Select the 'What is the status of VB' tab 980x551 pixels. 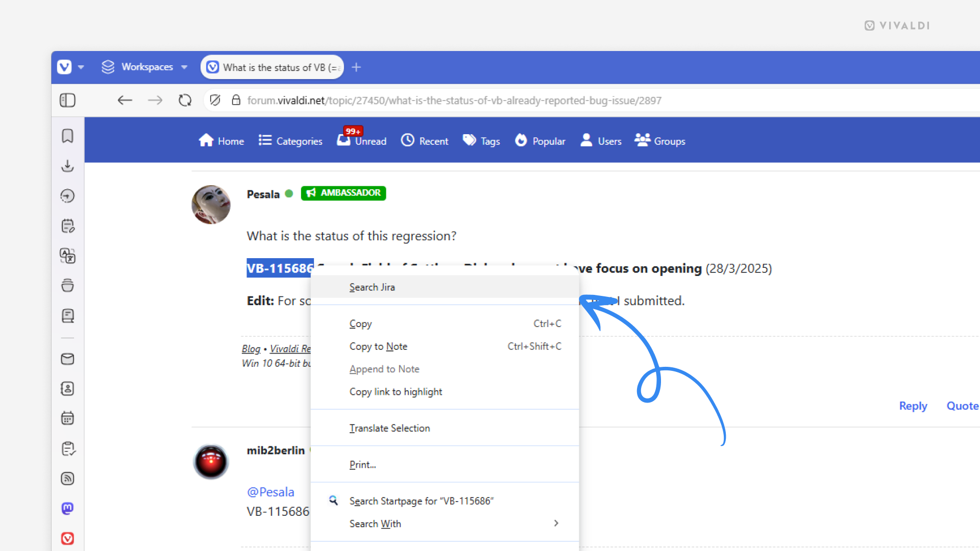272,67
